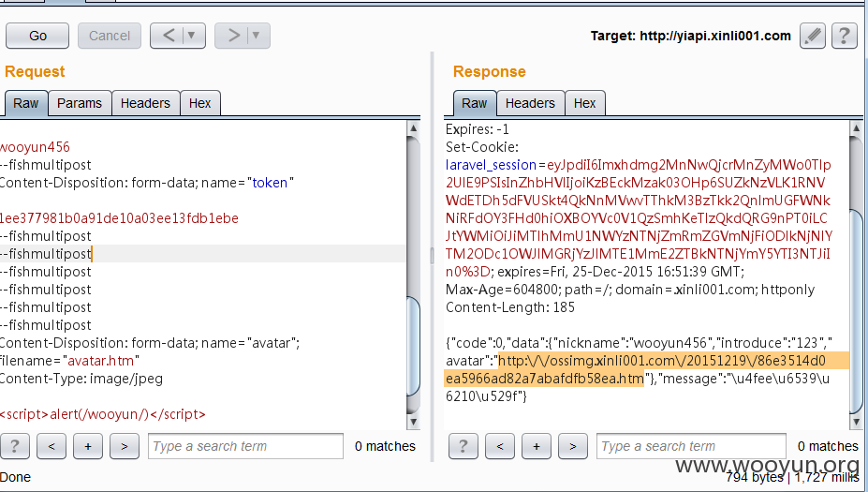Click response search next match button

click(573, 446)
